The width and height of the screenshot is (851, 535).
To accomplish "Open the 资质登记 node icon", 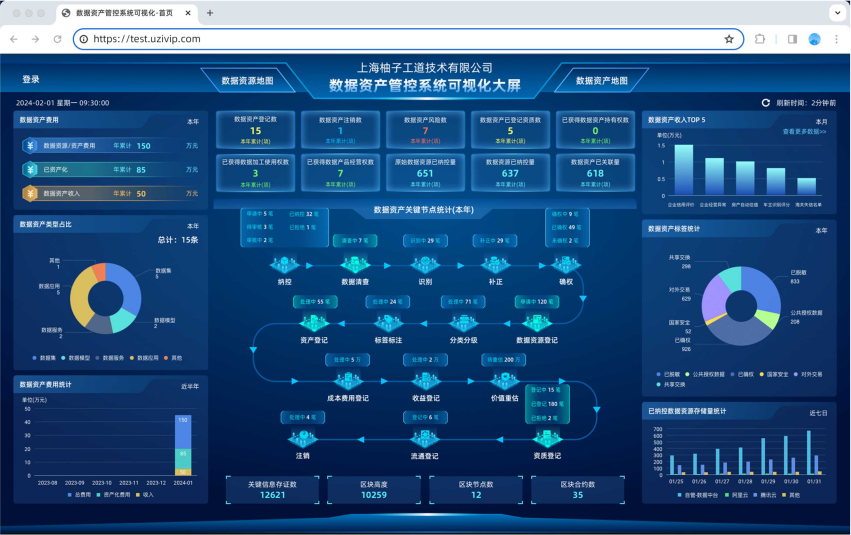I will (547, 439).
